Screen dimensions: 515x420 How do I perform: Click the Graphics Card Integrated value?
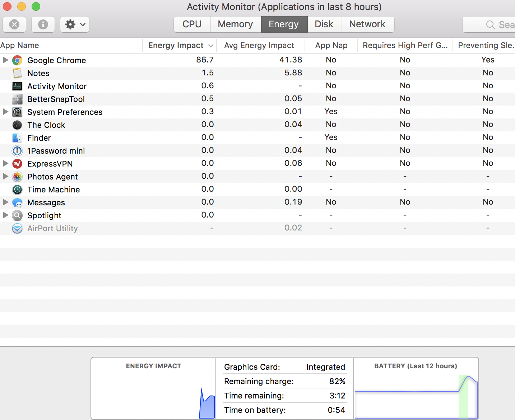tap(326, 367)
